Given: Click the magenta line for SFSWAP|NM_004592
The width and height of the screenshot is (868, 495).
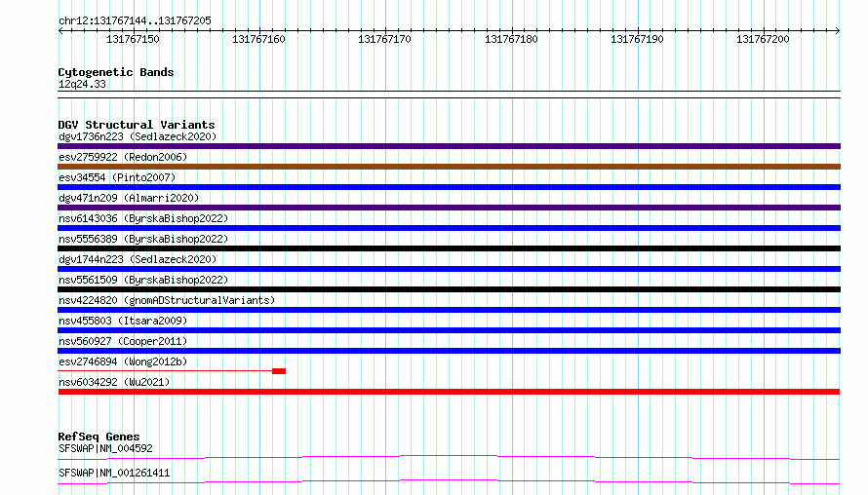Looking at the screenshot, I should pos(449,457).
